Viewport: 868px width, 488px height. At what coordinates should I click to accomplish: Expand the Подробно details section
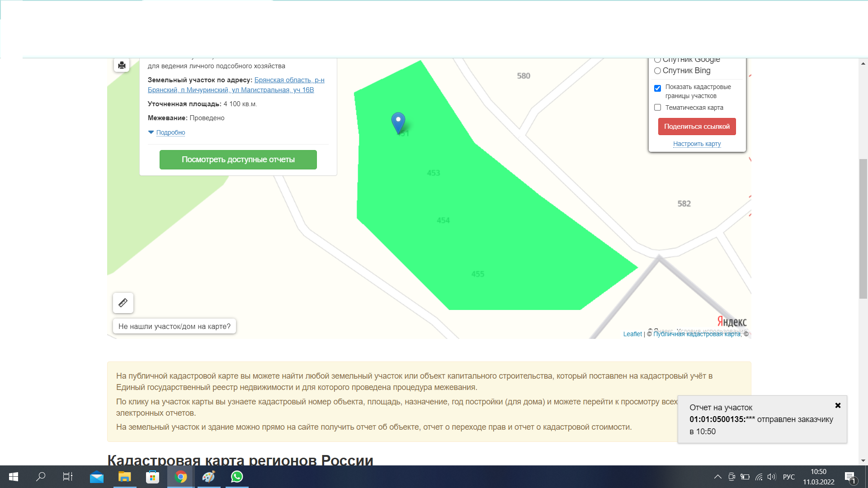[x=170, y=132]
